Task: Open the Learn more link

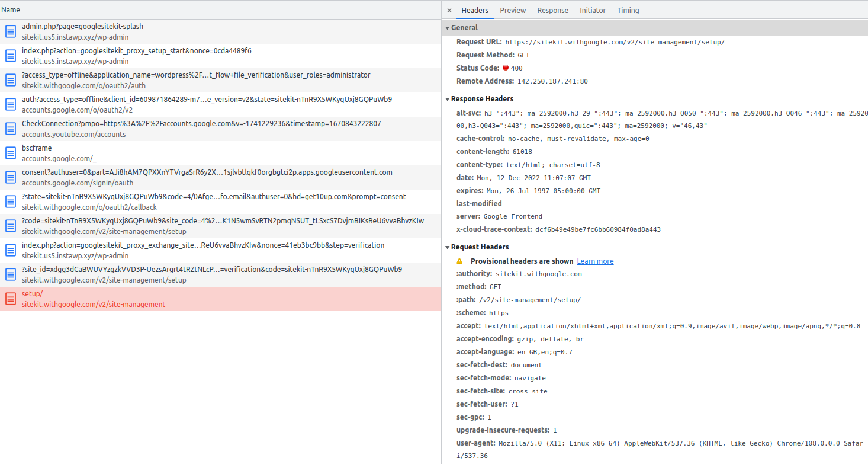Action: point(594,261)
